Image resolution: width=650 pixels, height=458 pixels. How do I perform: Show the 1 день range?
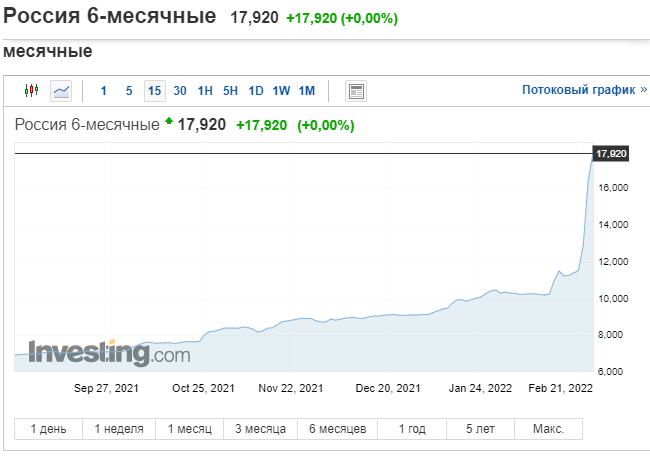[49, 429]
